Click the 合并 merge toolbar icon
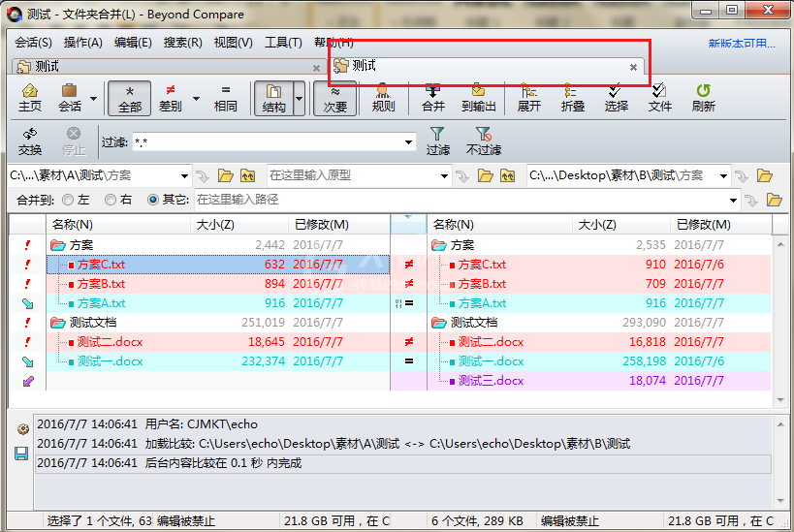The height and width of the screenshot is (532, 794). (433, 98)
